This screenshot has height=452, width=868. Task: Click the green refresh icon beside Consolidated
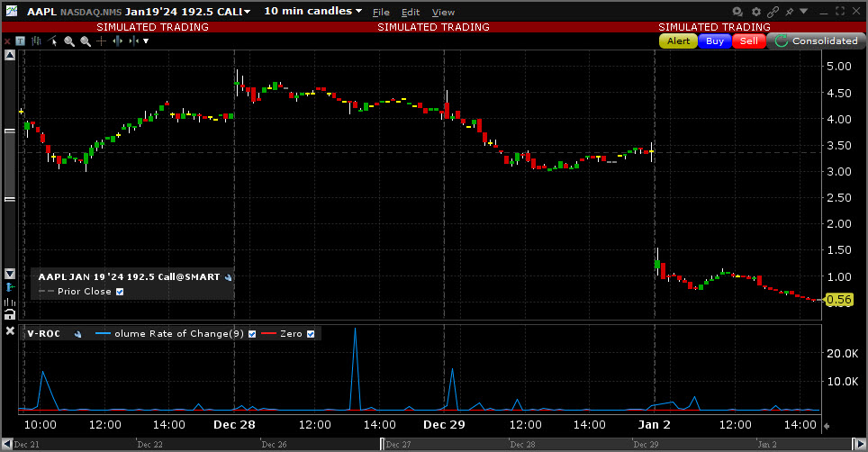pyautogui.click(x=781, y=41)
